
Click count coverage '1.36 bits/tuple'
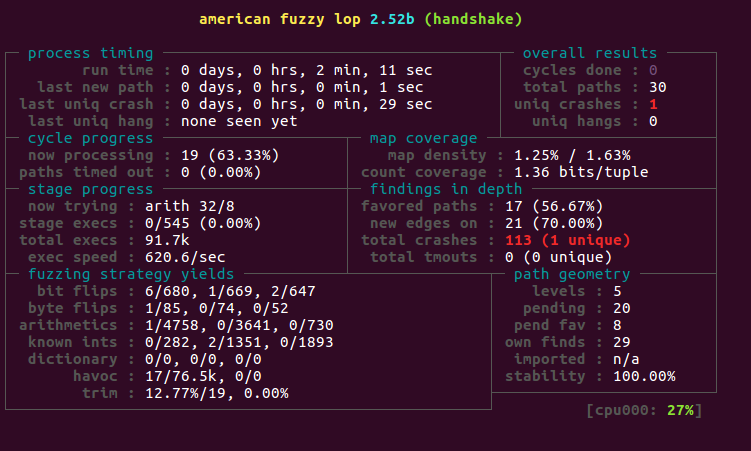[x=581, y=172]
